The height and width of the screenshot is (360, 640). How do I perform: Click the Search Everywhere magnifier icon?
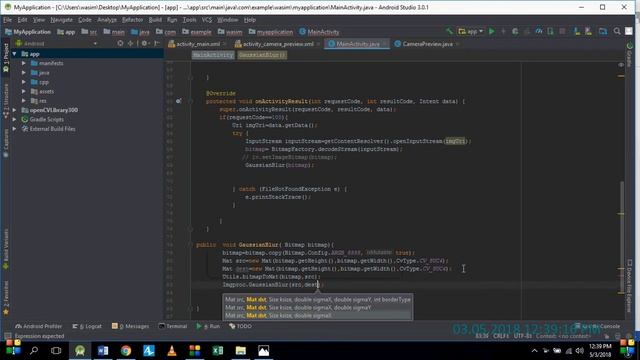(x=617, y=31)
